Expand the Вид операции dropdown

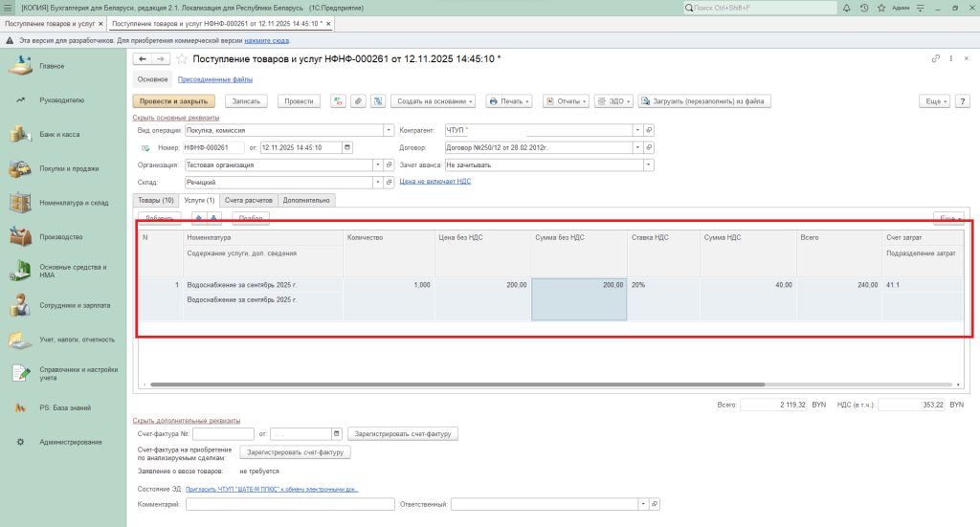click(x=388, y=130)
